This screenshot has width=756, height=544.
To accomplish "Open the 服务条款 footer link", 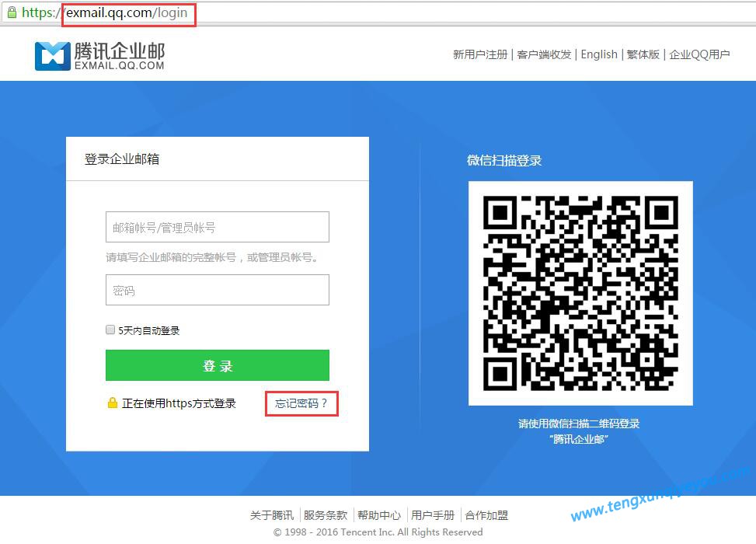I will pyautogui.click(x=326, y=515).
